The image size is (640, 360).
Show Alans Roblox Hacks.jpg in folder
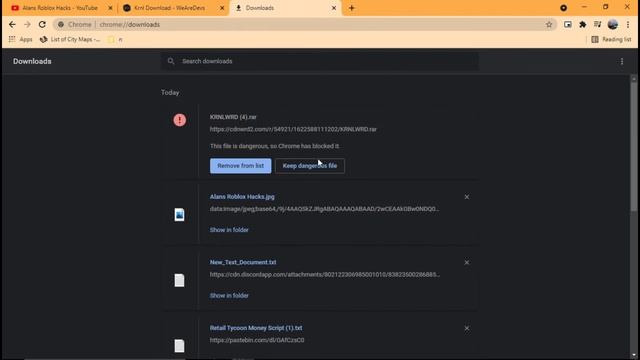coord(229,230)
